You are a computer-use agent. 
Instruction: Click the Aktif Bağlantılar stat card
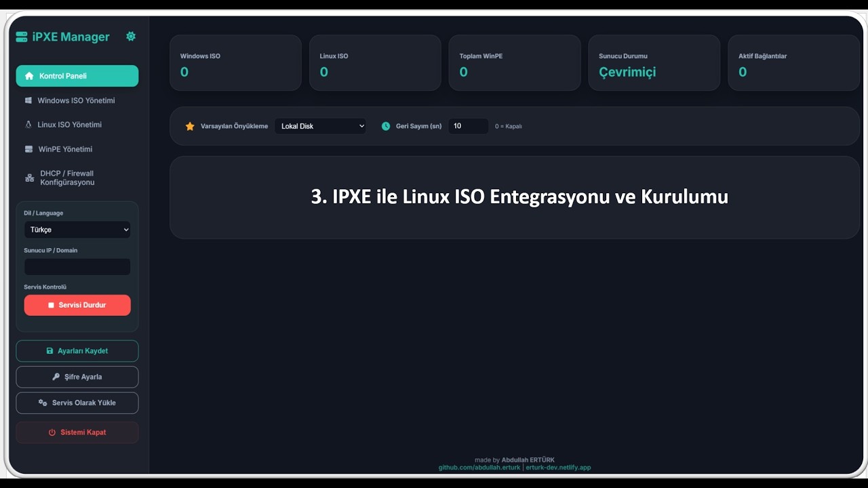[x=793, y=63]
